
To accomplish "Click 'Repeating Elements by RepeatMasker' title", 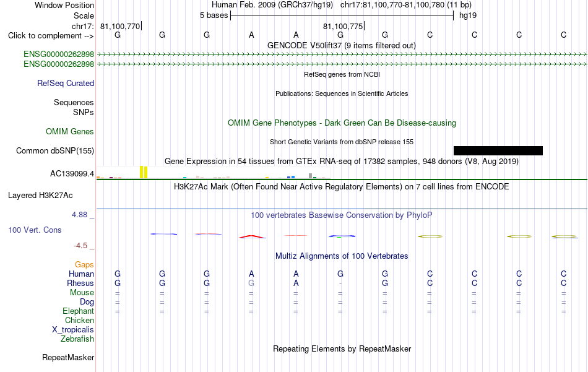I will point(342,349).
